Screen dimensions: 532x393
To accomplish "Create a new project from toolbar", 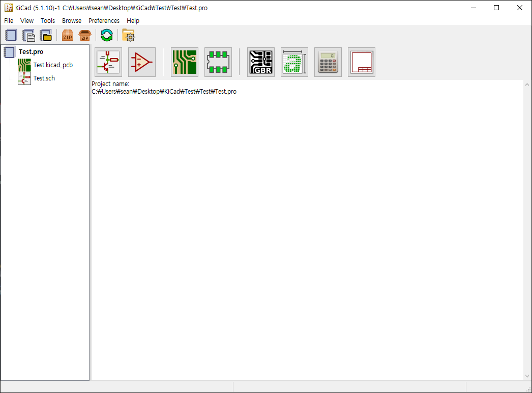I will click(11, 35).
